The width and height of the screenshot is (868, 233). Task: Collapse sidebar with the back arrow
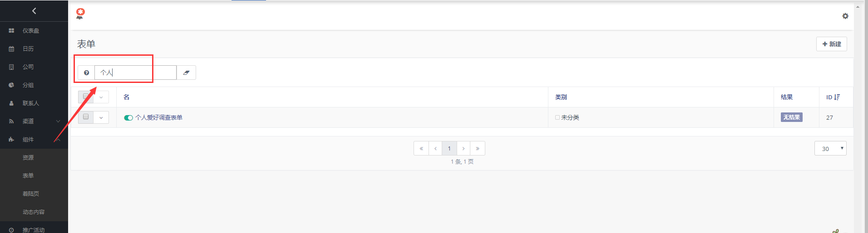point(34,11)
